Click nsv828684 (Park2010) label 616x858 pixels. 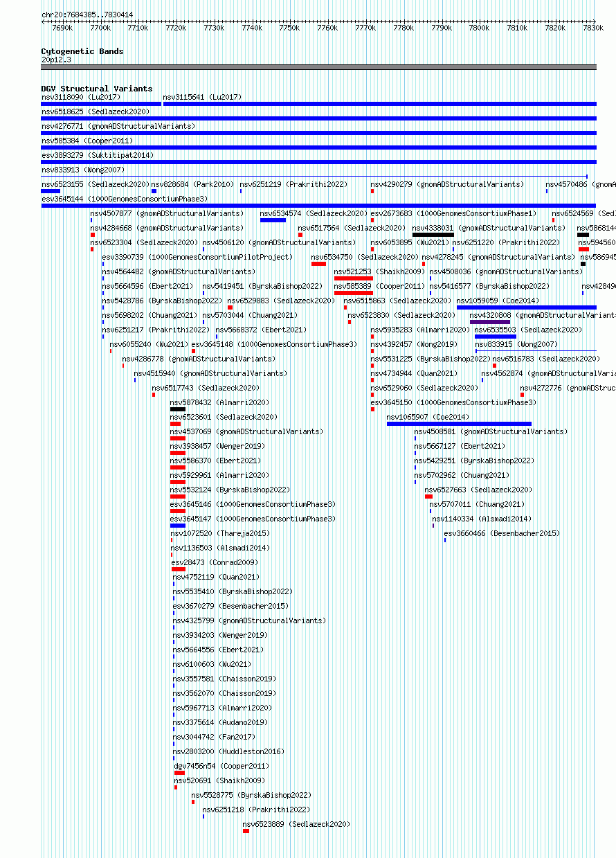coord(193,184)
